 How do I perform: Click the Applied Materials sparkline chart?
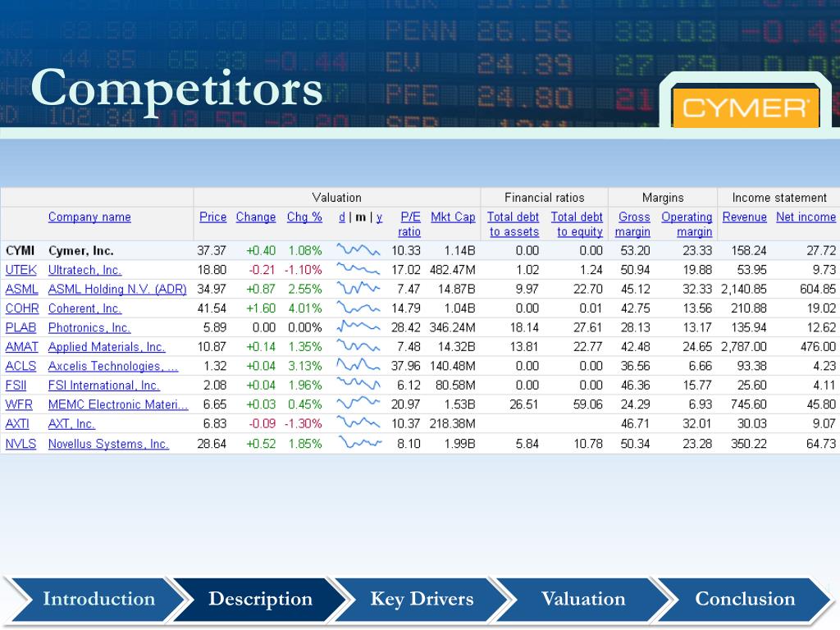coord(358,346)
